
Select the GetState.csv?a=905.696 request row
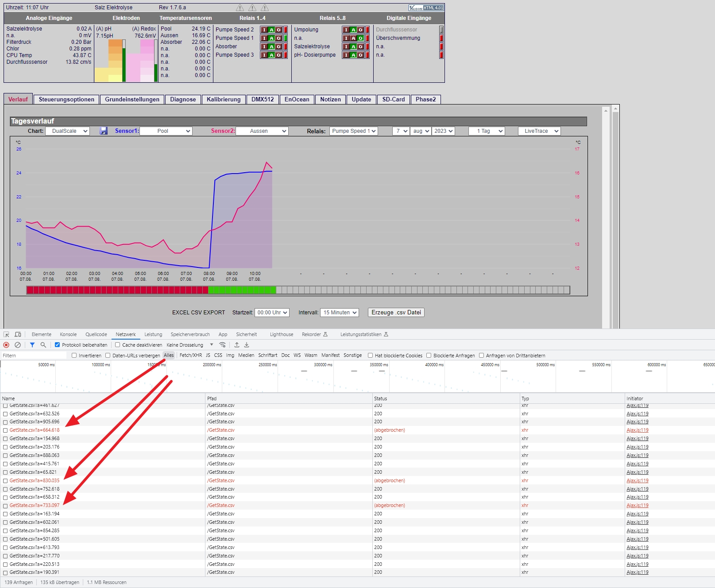[x=357, y=422]
